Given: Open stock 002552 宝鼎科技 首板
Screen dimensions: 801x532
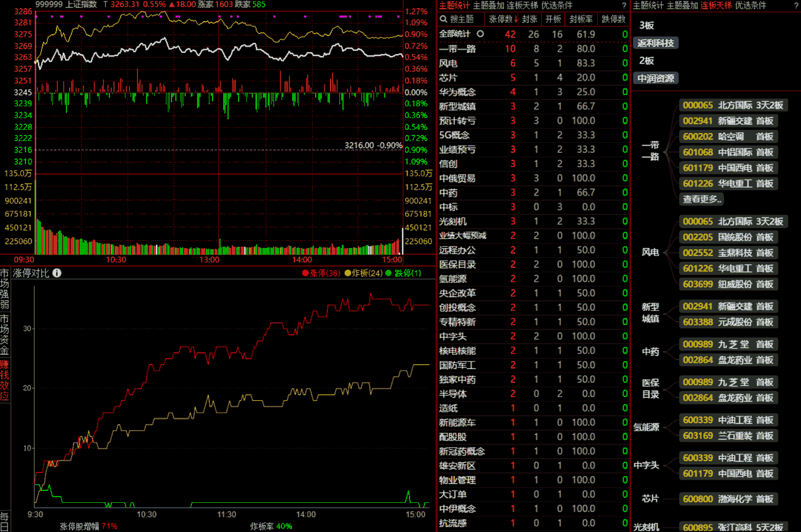Looking at the screenshot, I should tap(728, 253).
